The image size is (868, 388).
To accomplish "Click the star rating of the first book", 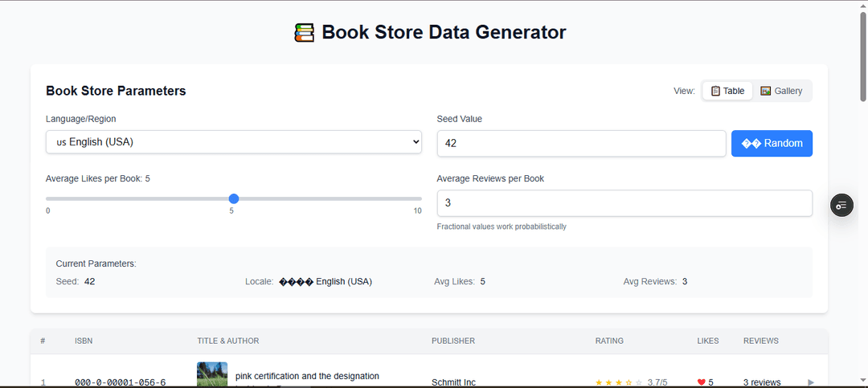I will [619, 382].
